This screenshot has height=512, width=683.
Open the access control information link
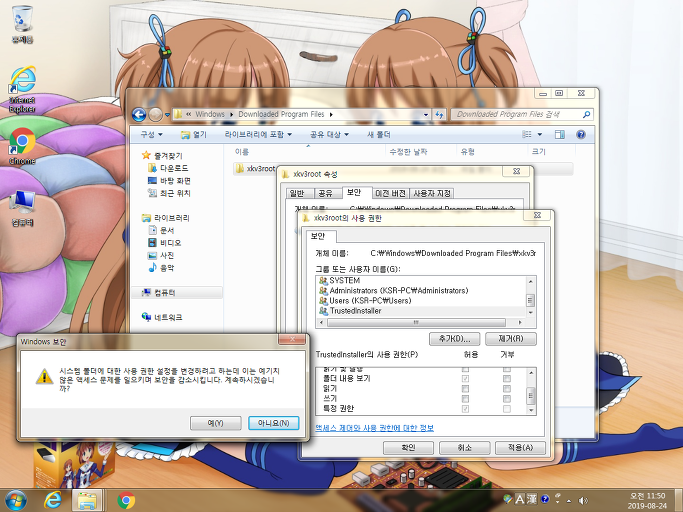pos(374,428)
